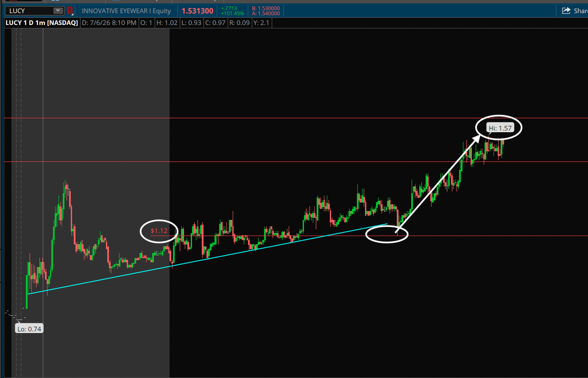Click the A: 1.540000 ask quote

pos(265,13)
